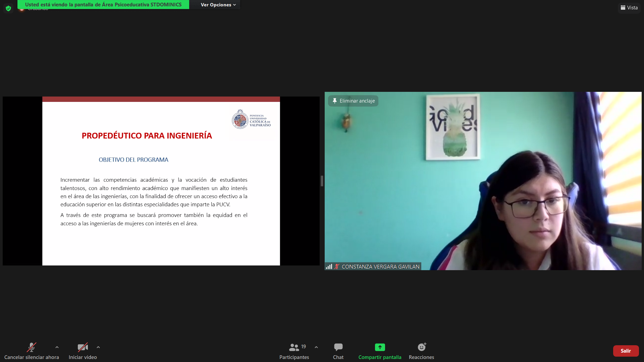This screenshot has width=644, height=362.
Task: Click divider handle between slide and video
Action: coord(322,181)
